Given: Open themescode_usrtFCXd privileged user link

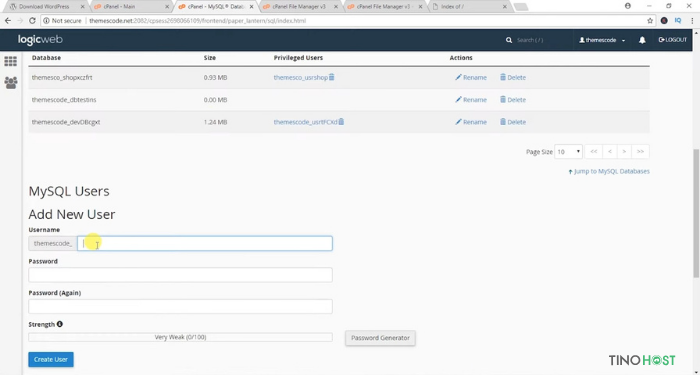Looking at the screenshot, I should 305,122.
